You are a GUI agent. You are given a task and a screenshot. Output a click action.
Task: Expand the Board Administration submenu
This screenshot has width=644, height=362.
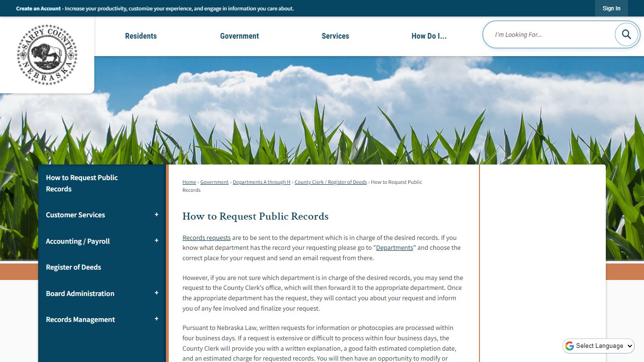(157, 293)
